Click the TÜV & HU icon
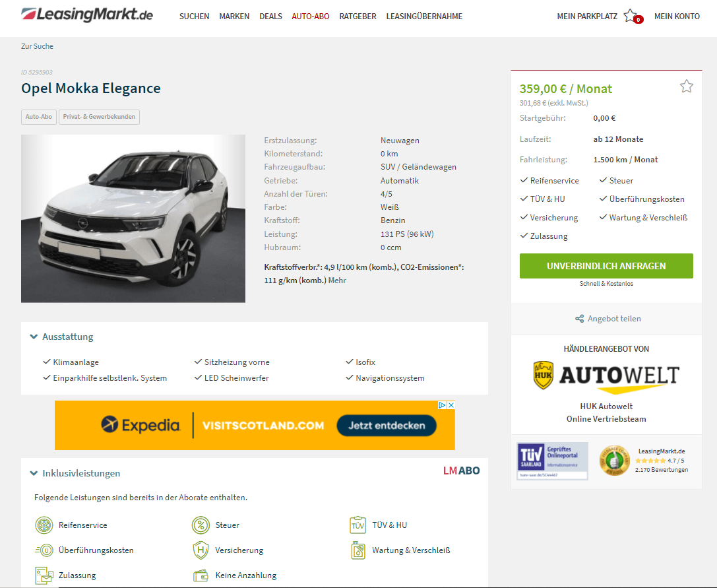Image resolution: width=717 pixels, height=588 pixels. click(x=358, y=525)
